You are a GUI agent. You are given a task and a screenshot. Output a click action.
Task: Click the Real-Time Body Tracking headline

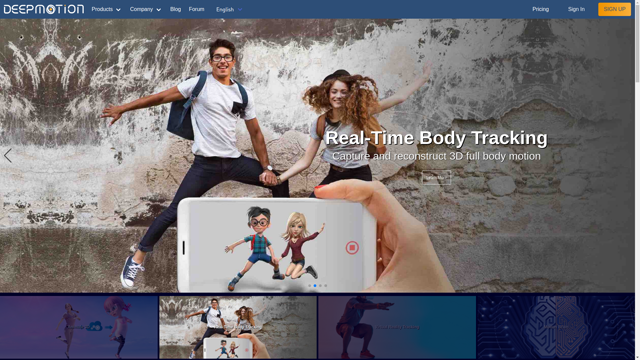pyautogui.click(x=436, y=138)
